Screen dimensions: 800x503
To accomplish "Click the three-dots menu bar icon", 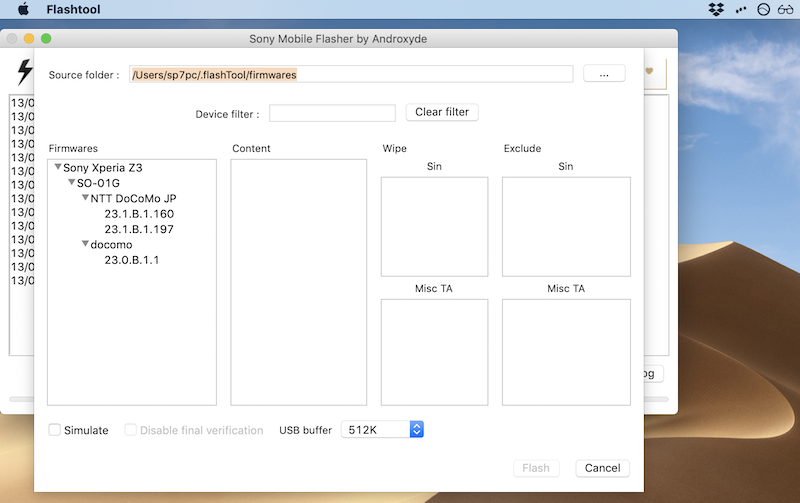I will coord(741,9).
